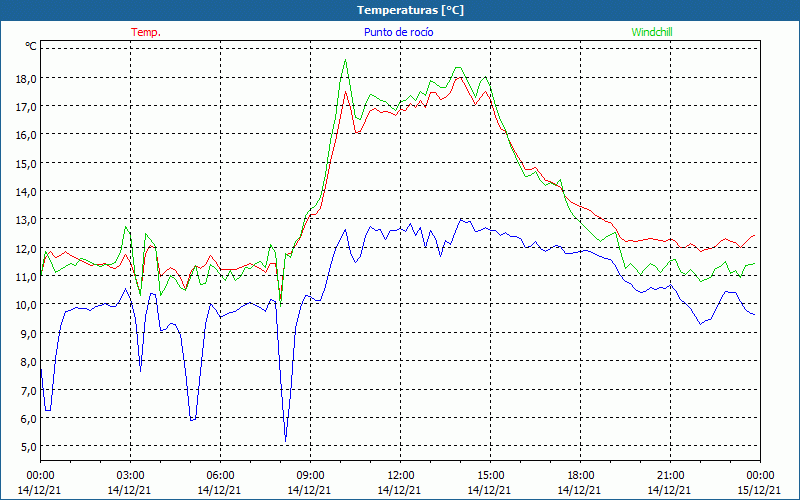Click the 17,0 y-axis value
This screenshot has width=800, height=500.
(x=28, y=107)
